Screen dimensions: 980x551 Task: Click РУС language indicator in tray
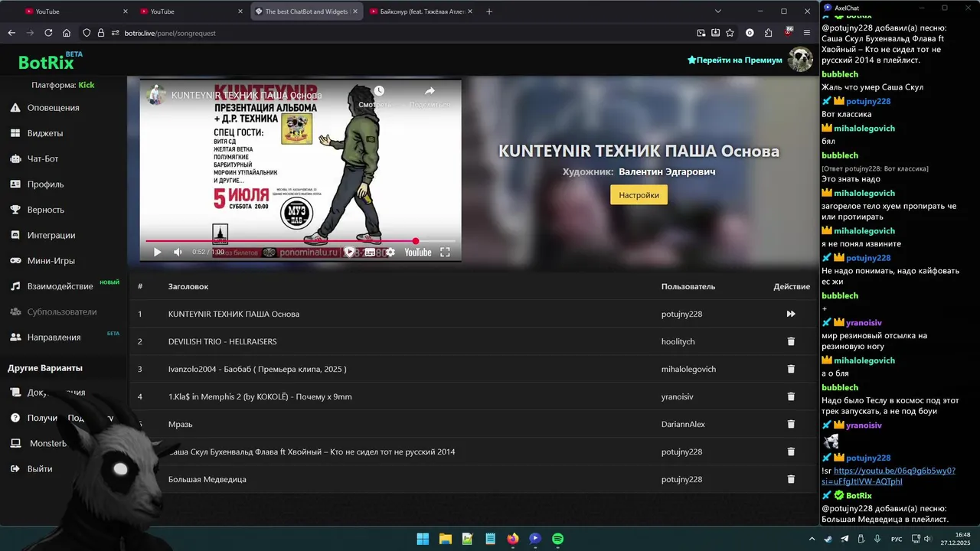tap(897, 540)
